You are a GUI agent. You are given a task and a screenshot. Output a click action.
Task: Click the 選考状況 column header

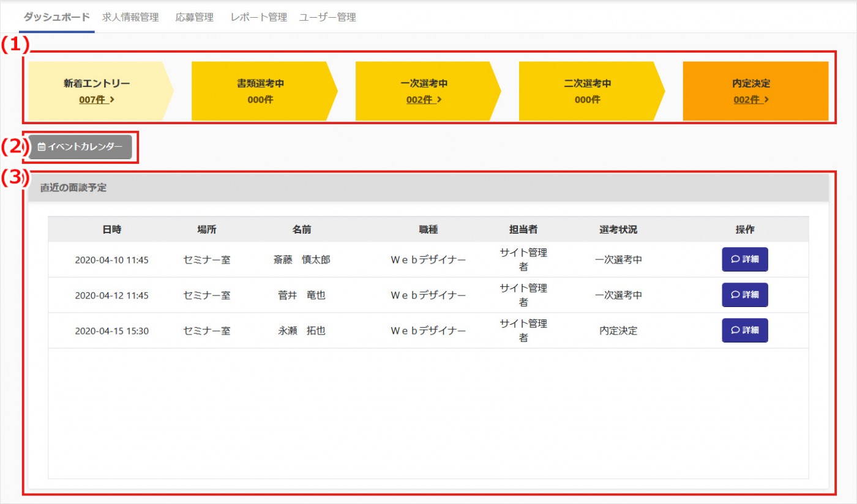click(618, 229)
